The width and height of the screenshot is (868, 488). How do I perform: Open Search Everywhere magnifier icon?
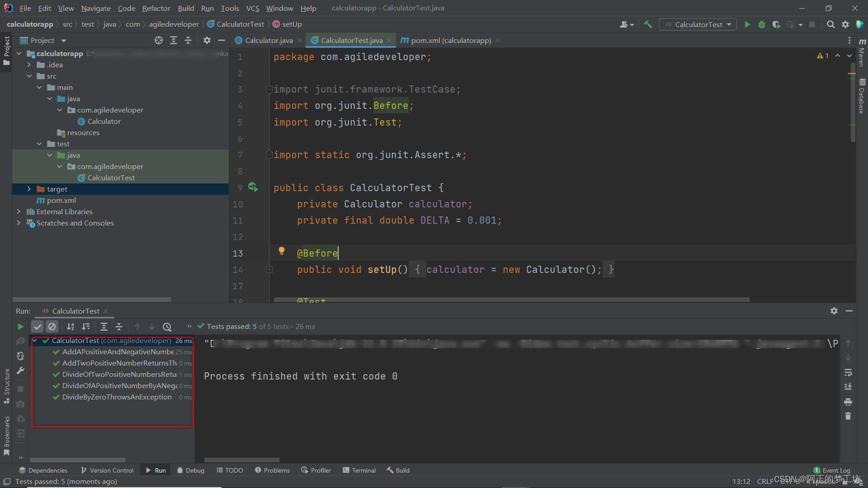[831, 24]
